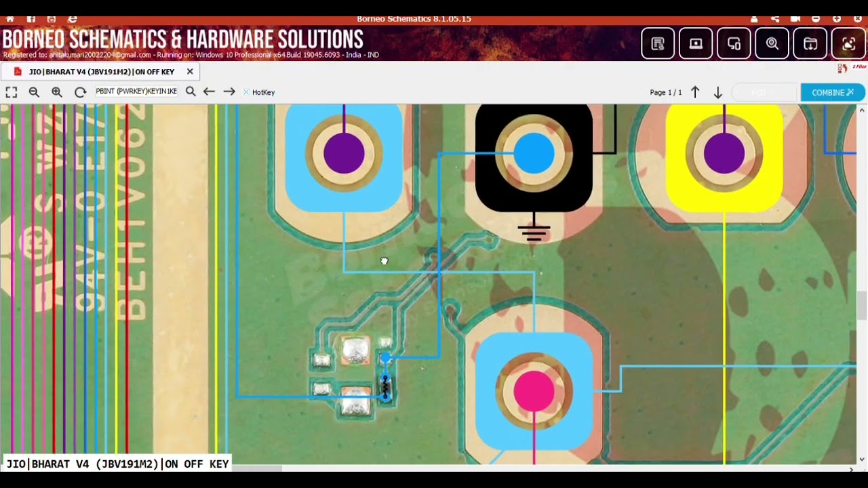Open the Internet Explorer icon in title bar

[73, 19]
